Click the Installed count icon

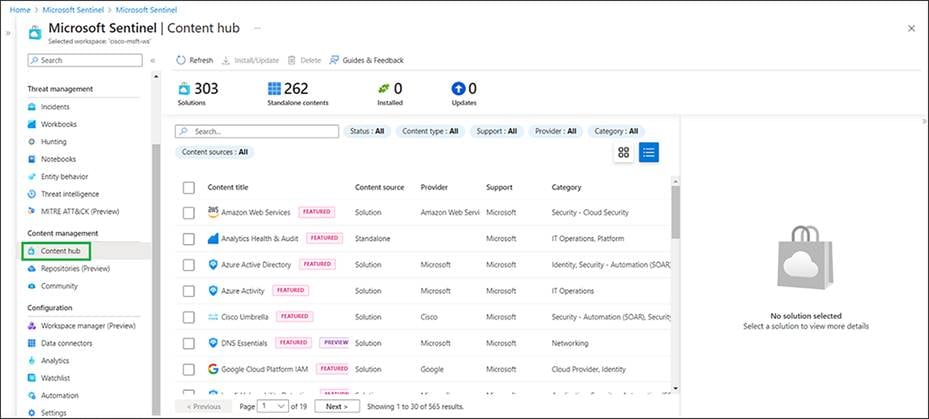(x=384, y=89)
